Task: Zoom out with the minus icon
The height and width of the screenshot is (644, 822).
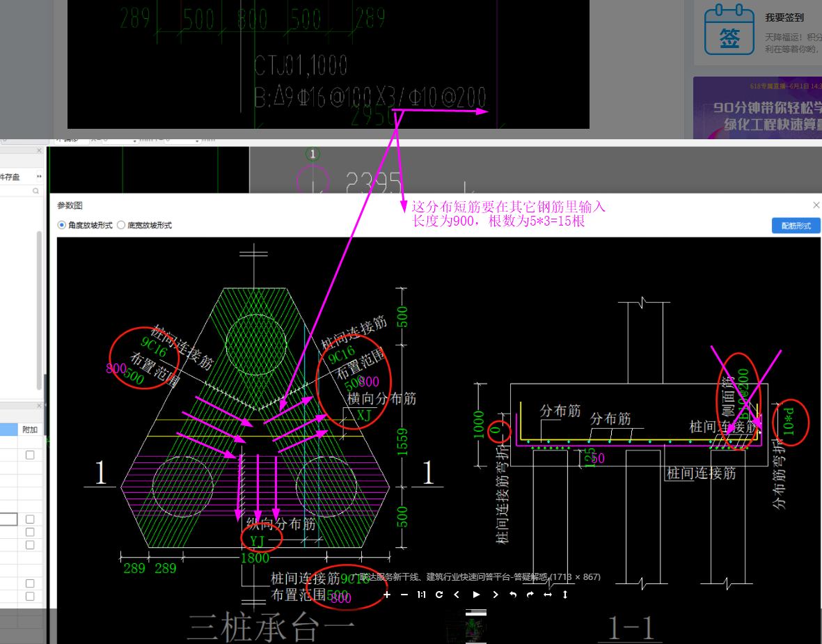Action: coord(404,595)
